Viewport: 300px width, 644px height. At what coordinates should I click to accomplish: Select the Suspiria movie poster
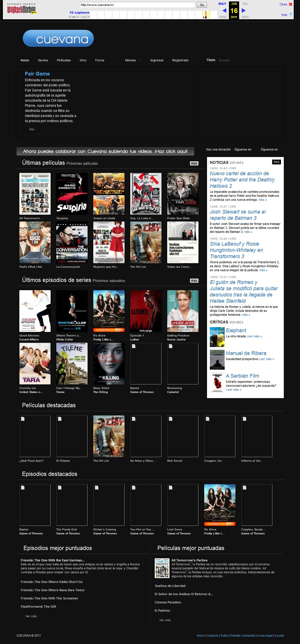click(72, 194)
